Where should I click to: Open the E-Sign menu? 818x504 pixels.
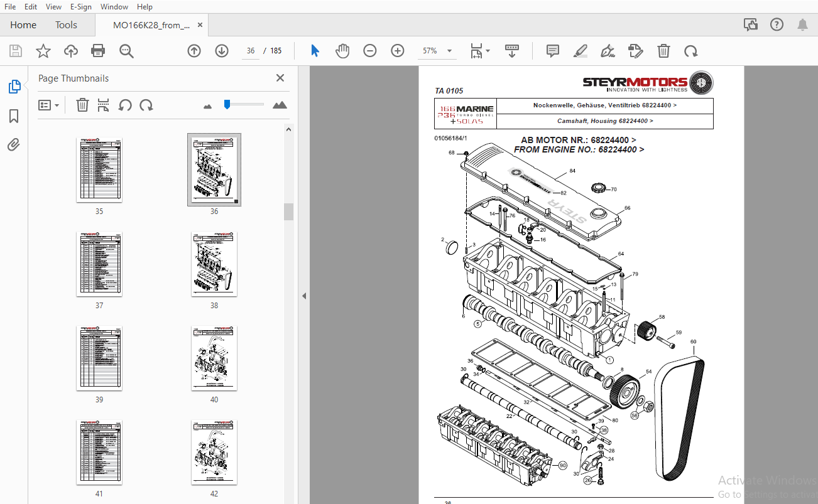[x=80, y=6]
